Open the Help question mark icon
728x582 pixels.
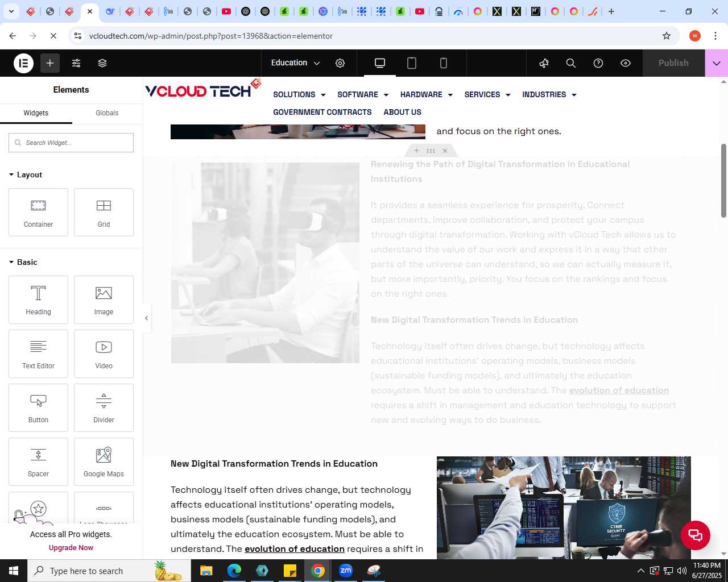coord(598,63)
